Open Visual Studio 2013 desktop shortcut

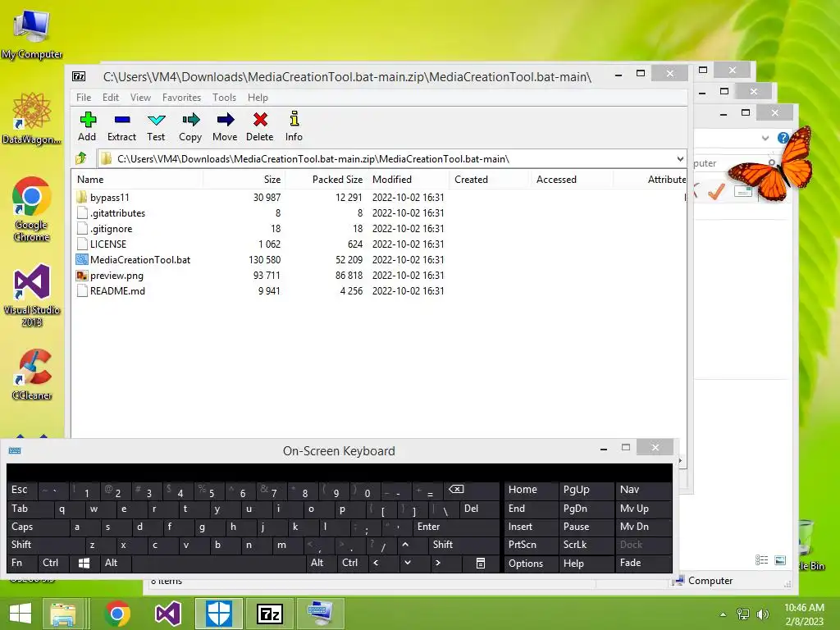(x=32, y=295)
